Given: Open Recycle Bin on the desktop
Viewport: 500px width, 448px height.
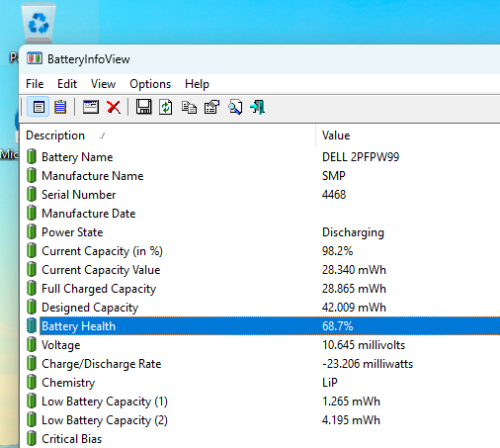Looking at the screenshot, I should point(39,23).
